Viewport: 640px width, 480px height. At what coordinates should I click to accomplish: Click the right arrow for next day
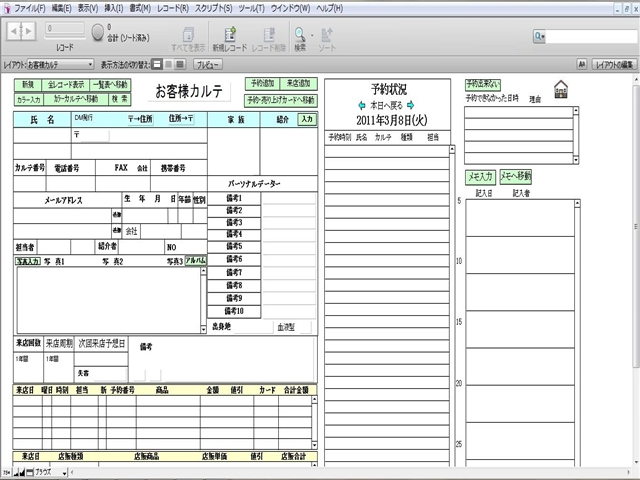pyautogui.click(x=408, y=105)
